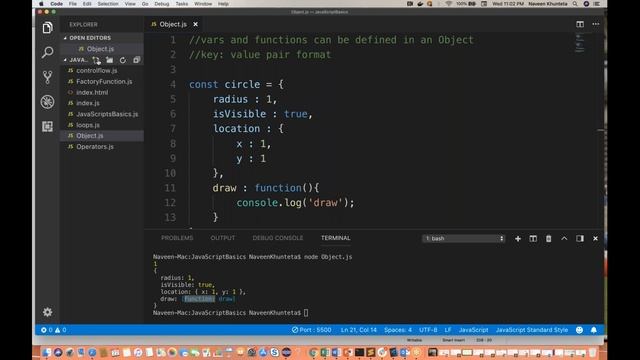Image resolution: width=640 pixels, height=360 pixels.
Task: Click the New File icon in explorer
Action: coord(96,60)
